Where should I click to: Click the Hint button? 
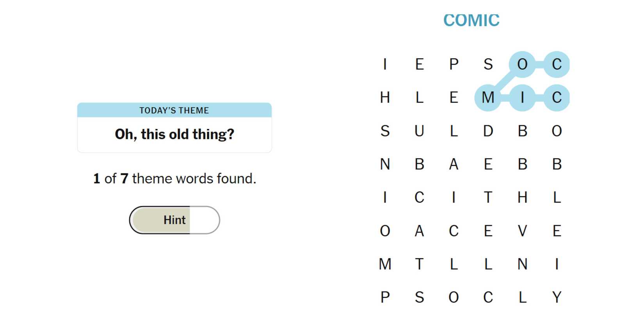click(174, 220)
